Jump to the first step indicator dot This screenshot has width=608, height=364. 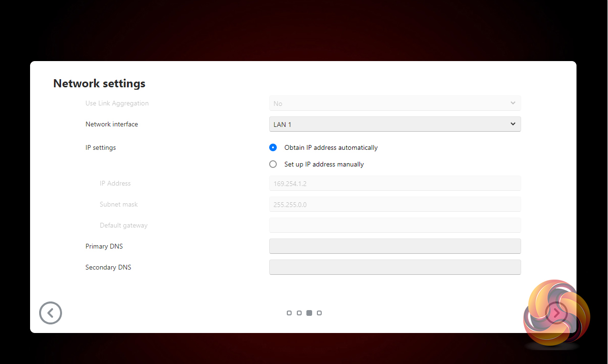pyautogui.click(x=289, y=313)
